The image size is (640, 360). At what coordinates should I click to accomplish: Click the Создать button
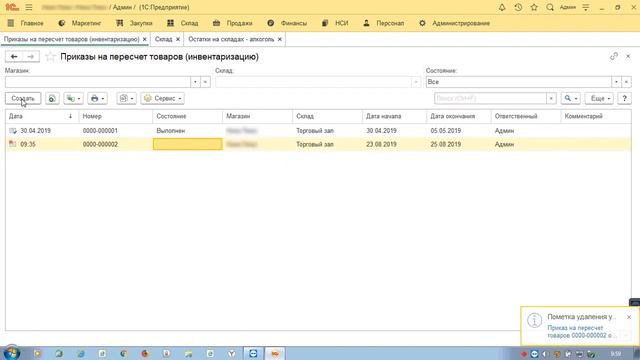pyautogui.click(x=23, y=98)
